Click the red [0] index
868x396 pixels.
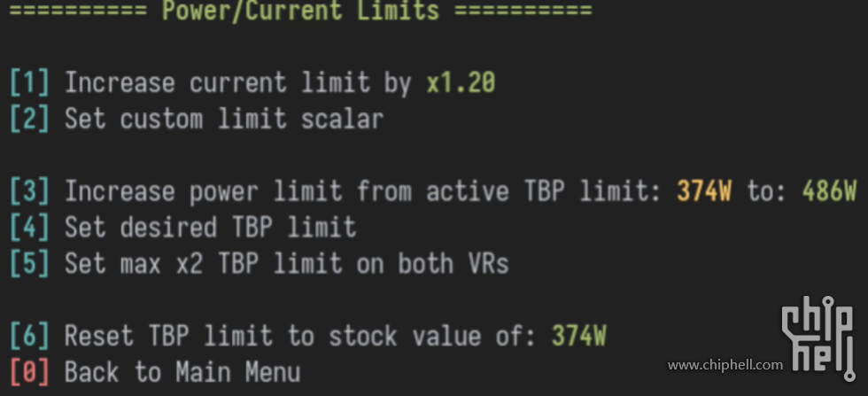[30, 372]
